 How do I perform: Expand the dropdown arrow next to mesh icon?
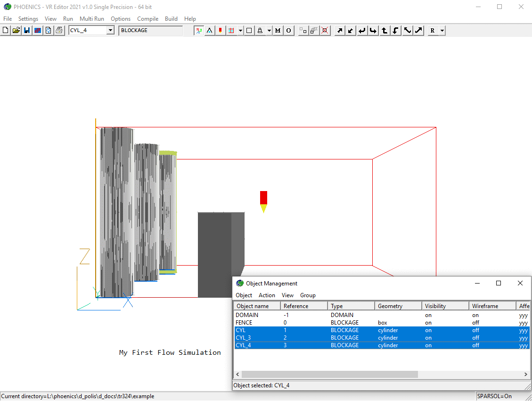click(x=241, y=31)
